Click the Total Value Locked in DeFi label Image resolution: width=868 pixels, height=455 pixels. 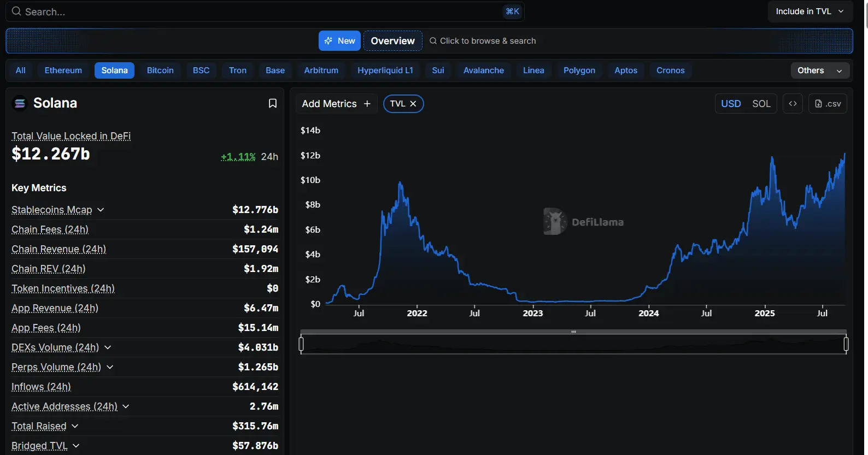point(71,136)
